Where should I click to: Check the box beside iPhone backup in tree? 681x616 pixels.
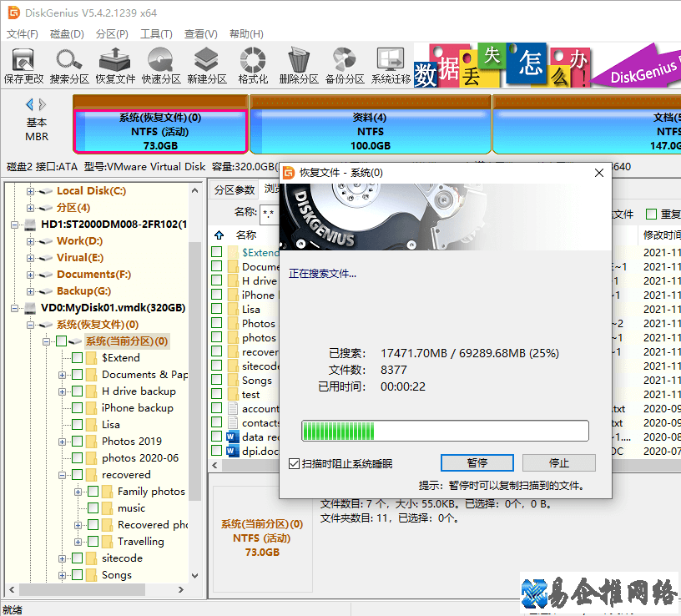click(x=78, y=408)
